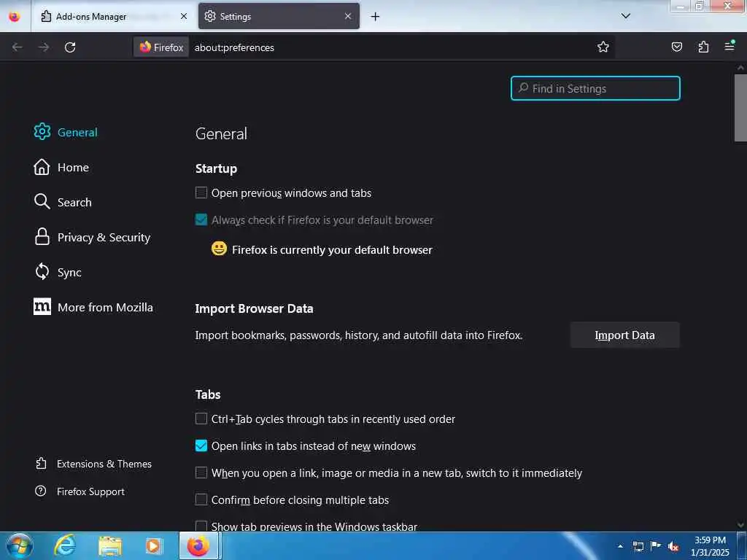Select the General category label
This screenshot has height=560, width=747.
(x=77, y=132)
